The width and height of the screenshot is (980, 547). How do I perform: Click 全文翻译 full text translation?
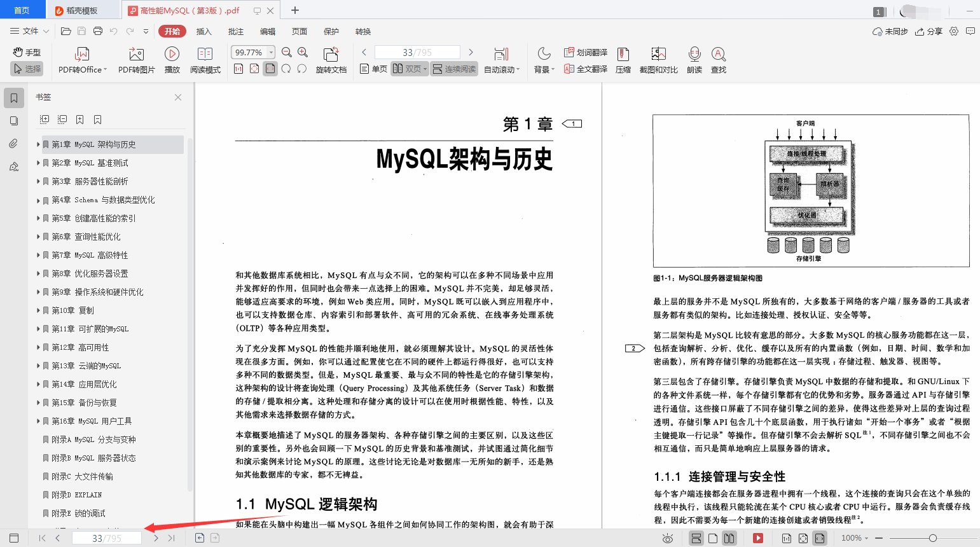[x=586, y=69]
